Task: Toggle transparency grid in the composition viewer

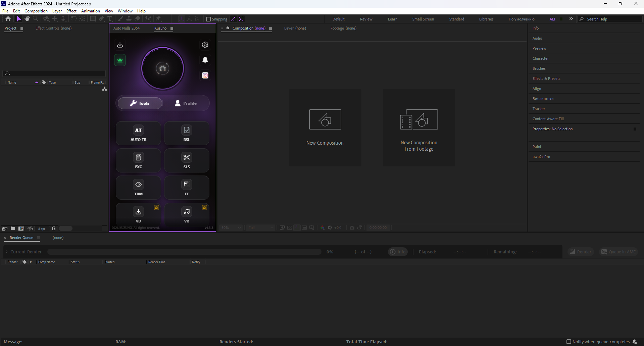Action: [290, 228]
